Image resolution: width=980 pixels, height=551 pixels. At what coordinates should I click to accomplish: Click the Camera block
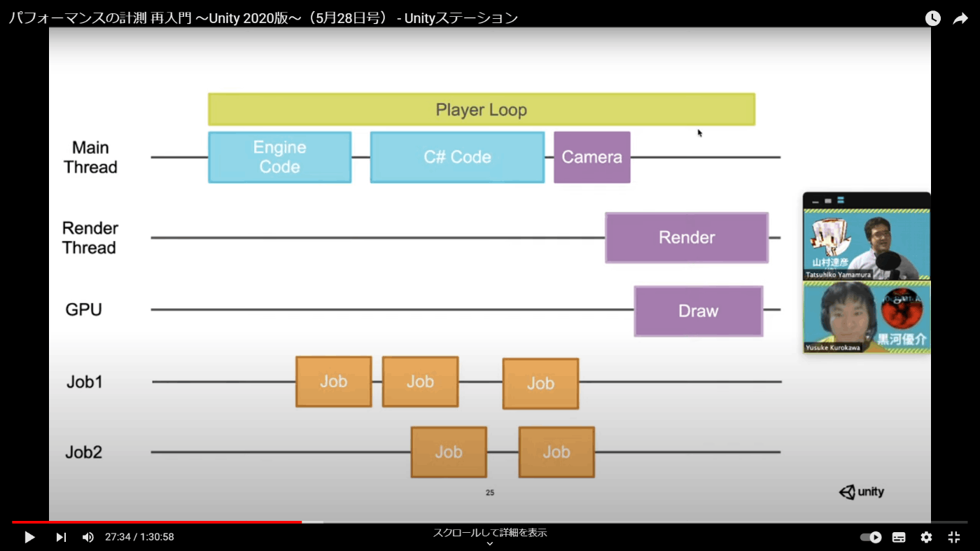592,158
